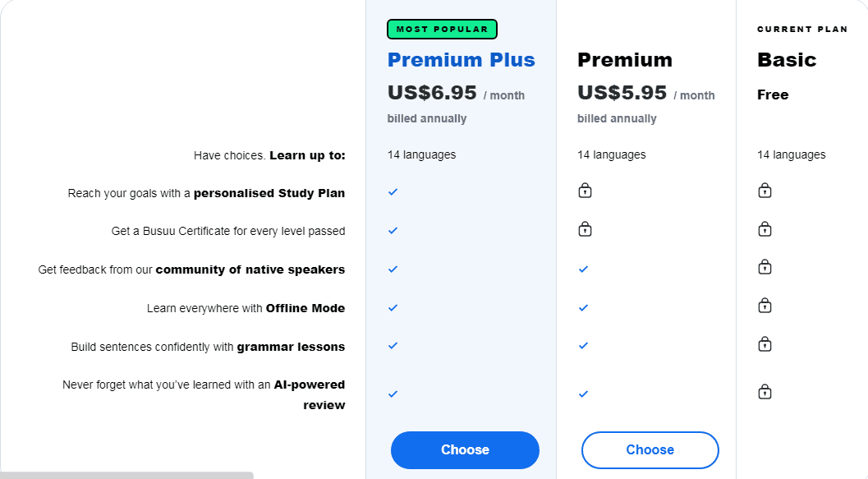Choose the Premium plan

[650, 450]
